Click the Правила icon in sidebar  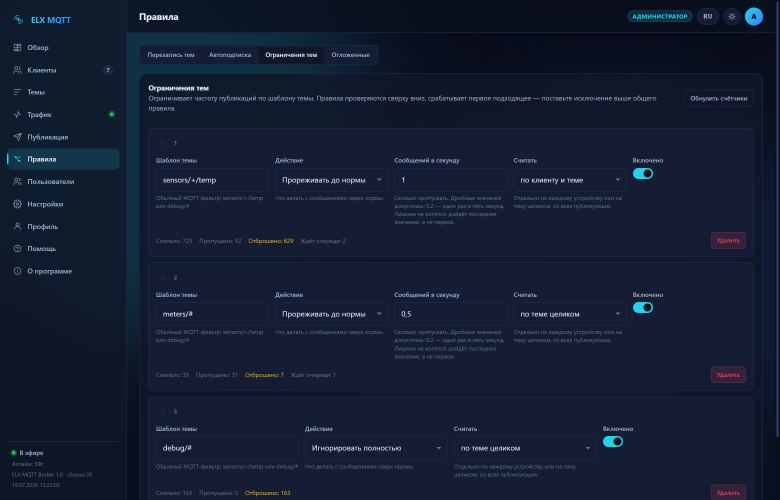tap(17, 159)
